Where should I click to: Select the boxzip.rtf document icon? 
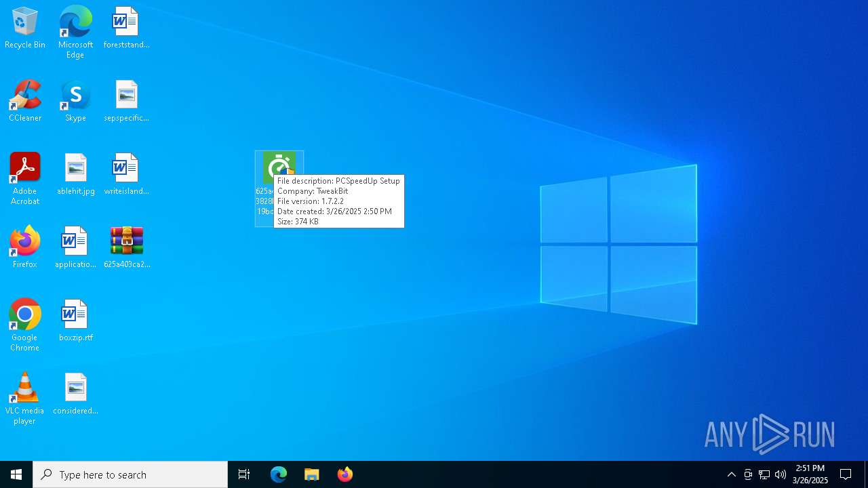click(x=75, y=321)
